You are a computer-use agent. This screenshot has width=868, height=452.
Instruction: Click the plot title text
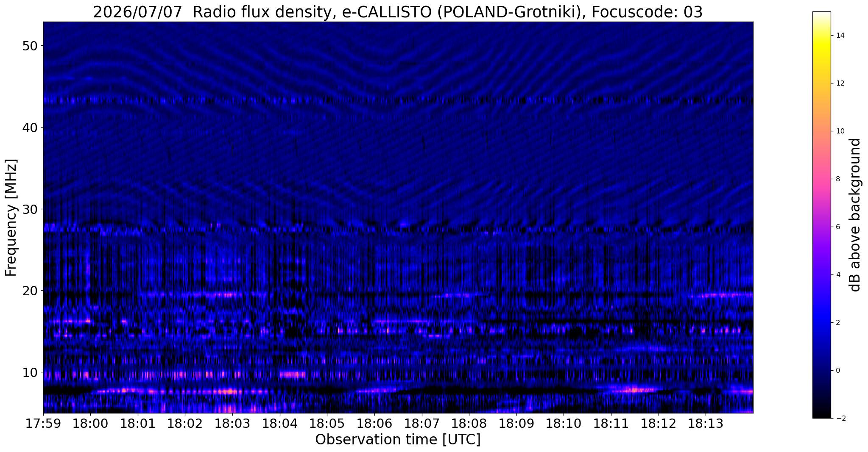coord(398,12)
